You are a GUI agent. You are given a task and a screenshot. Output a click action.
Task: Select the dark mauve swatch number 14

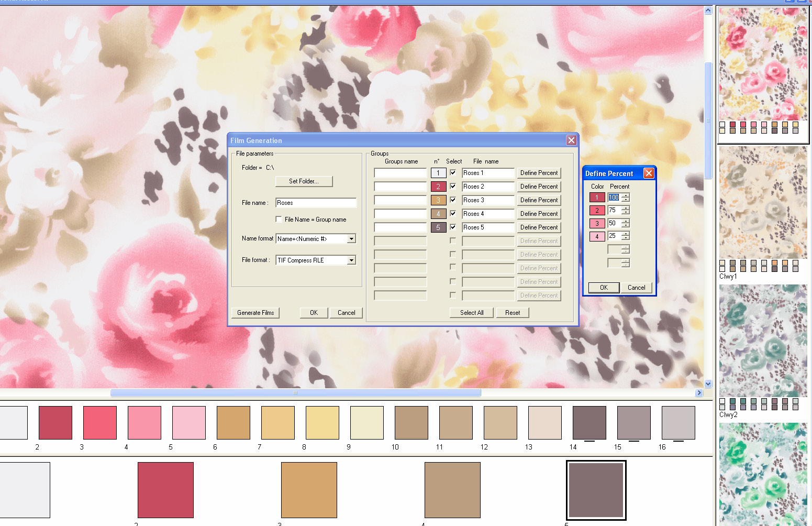589,423
